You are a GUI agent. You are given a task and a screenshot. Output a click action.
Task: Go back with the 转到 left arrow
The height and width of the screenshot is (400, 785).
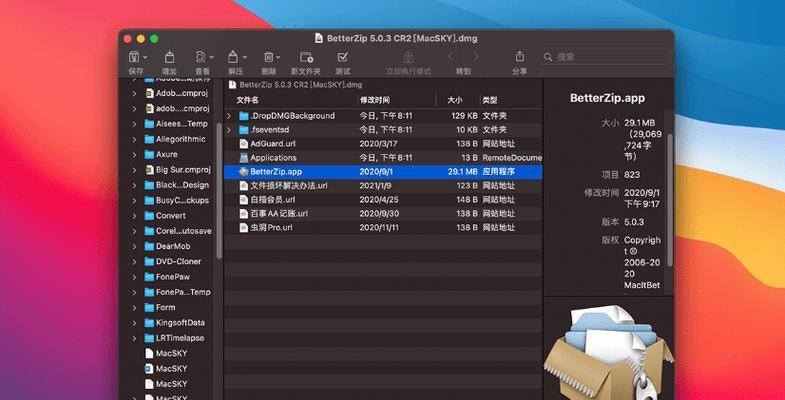click(450, 57)
